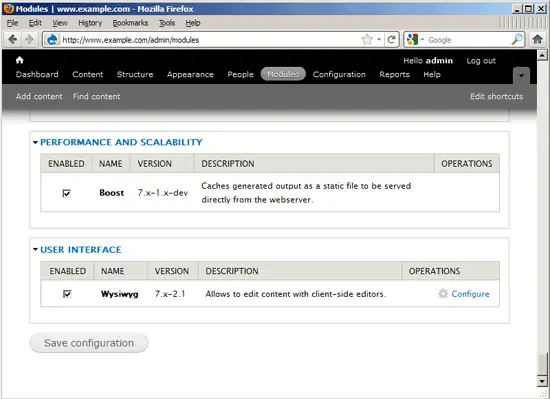550x399 pixels.
Task: Uncheck the Wysiwyg module enabled checkbox
Action: (x=67, y=294)
